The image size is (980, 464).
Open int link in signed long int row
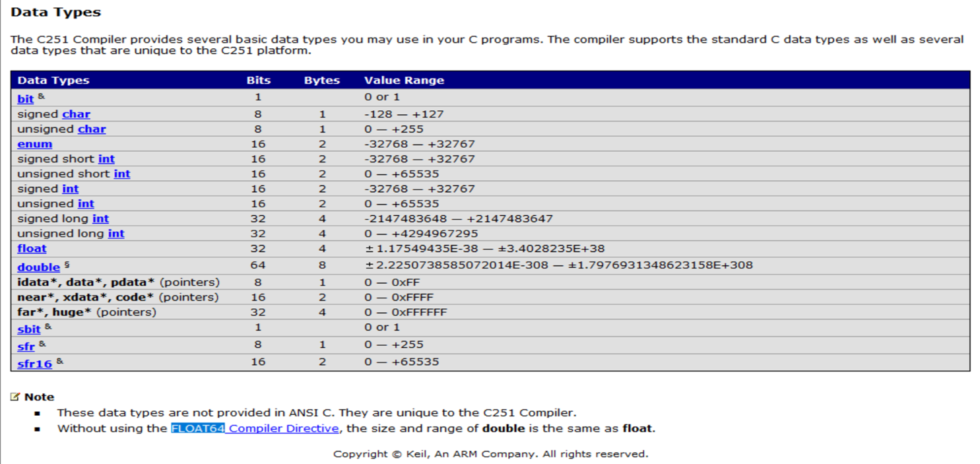(100, 218)
